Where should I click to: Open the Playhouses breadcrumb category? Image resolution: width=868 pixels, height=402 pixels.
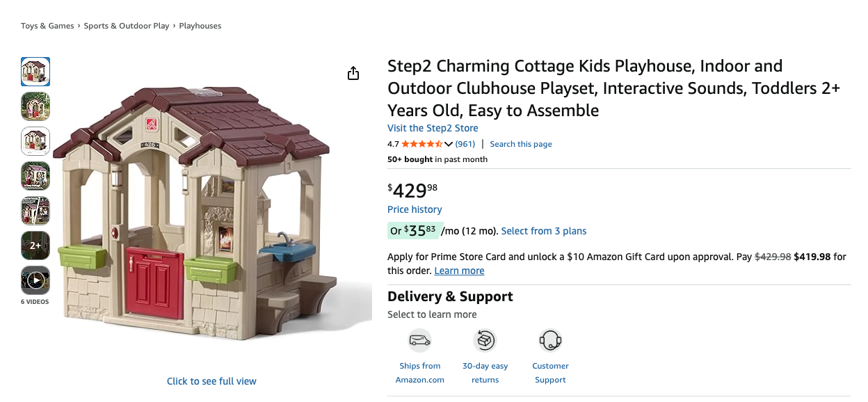pos(200,26)
